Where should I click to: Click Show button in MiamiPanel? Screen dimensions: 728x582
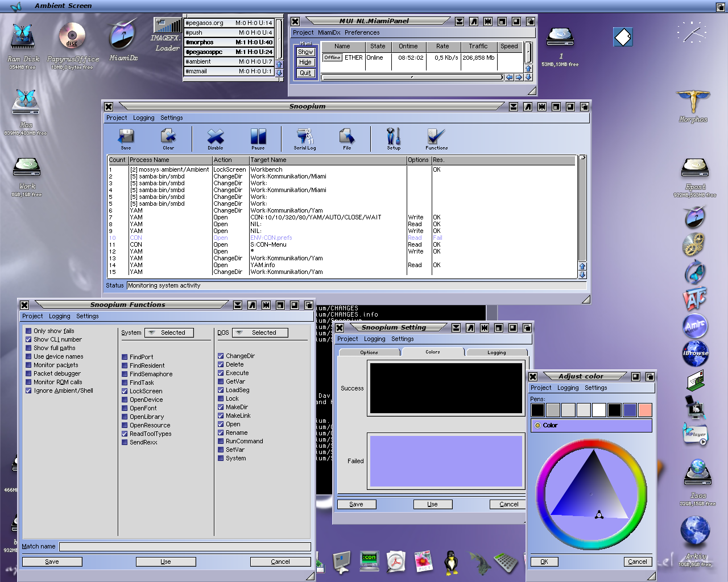[x=305, y=52]
